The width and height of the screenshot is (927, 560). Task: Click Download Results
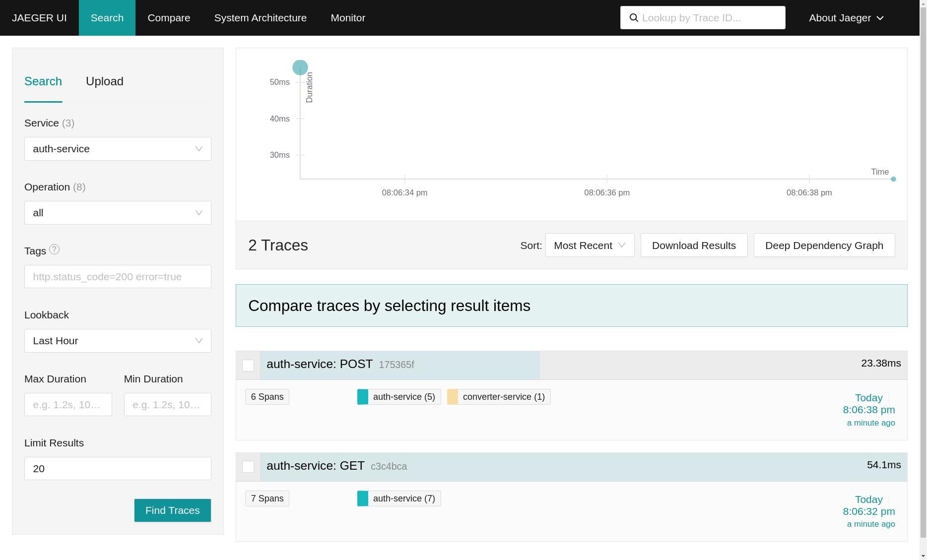click(694, 245)
